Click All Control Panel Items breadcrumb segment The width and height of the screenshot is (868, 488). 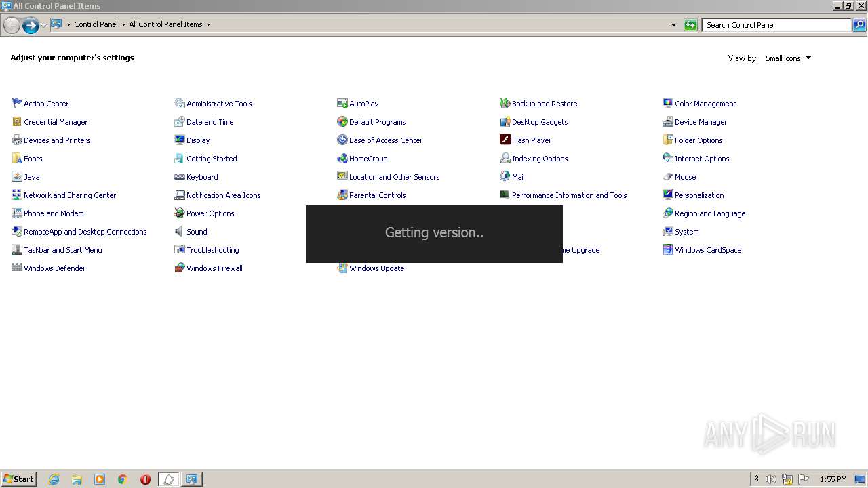pos(165,24)
